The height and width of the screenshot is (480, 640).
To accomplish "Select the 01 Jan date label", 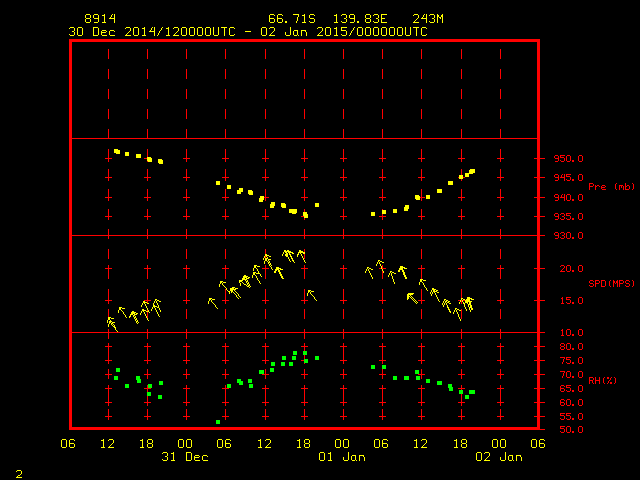I will (x=341, y=457).
